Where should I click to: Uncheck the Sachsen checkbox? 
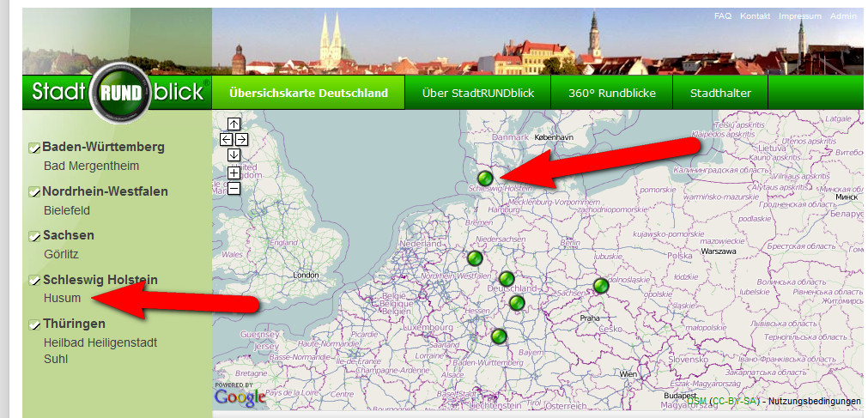pos(34,236)
